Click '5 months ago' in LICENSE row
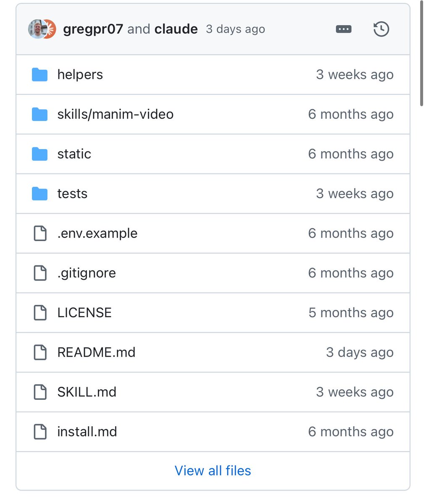 (351, 313)
